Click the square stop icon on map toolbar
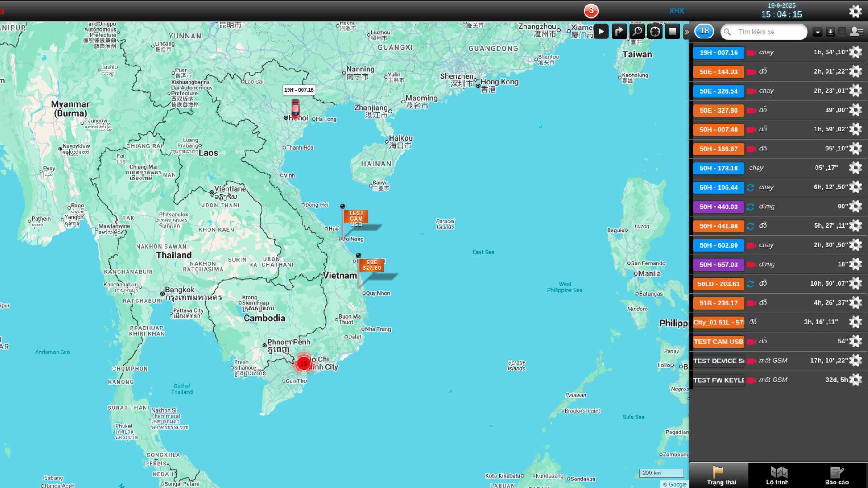 tap(673, 32)
